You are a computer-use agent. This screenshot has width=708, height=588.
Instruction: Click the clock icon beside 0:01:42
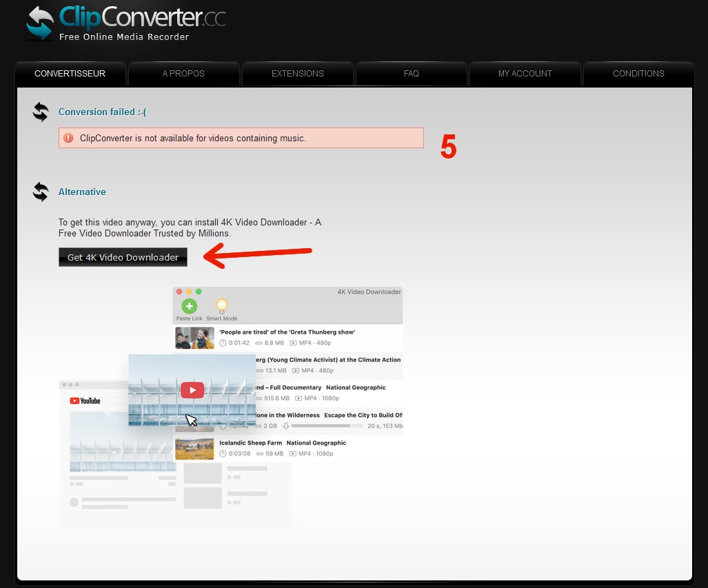[x=223, y=343]
